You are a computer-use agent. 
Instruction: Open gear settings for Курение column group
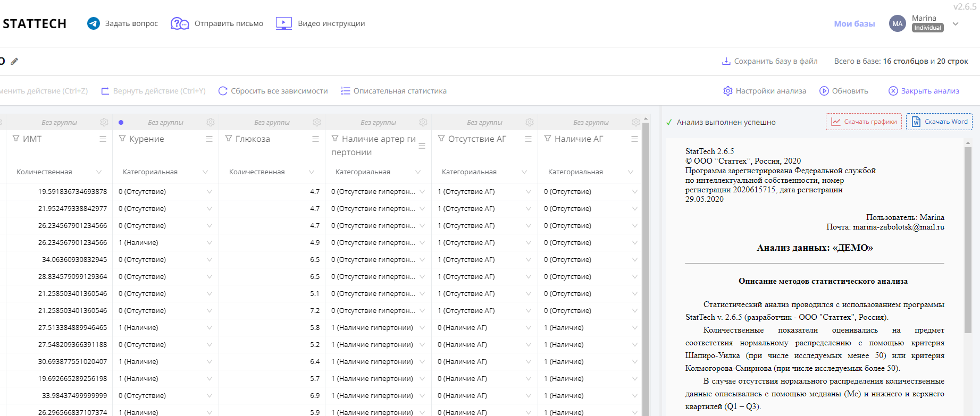(211, 122)
